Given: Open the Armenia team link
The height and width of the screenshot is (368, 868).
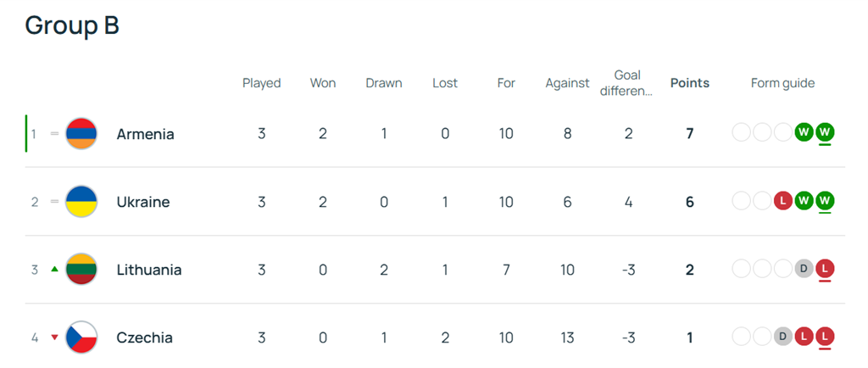Looking at the screenshot, I should [x=145, y=134].
